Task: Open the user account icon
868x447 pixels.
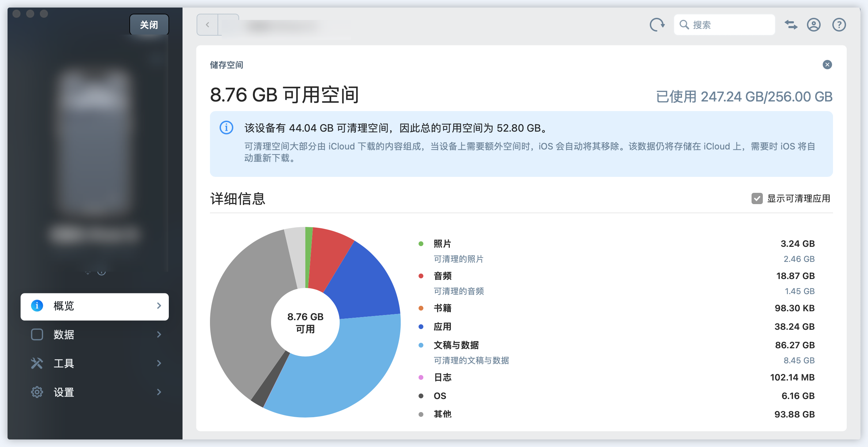Action: (x=813, y=25)
